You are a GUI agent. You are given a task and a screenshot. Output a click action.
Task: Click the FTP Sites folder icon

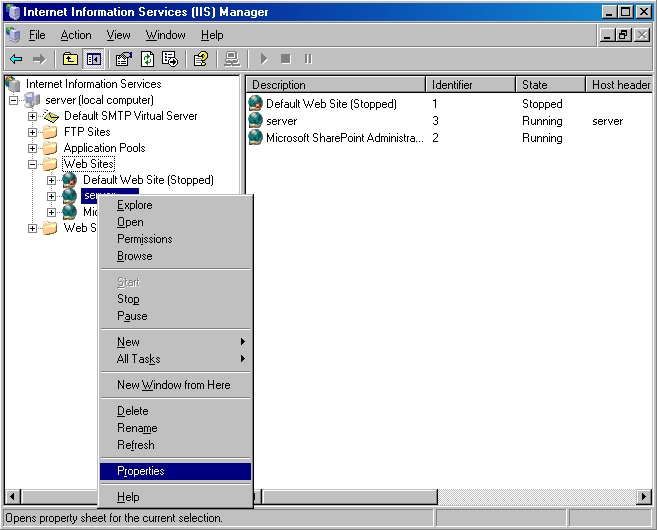pyautogui.click(x=50, y=132)
